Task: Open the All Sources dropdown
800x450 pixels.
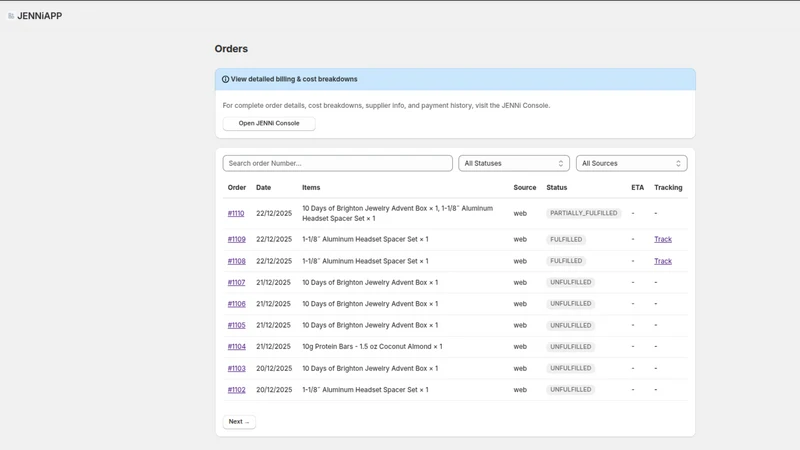Action: click(x=632, y=163)
